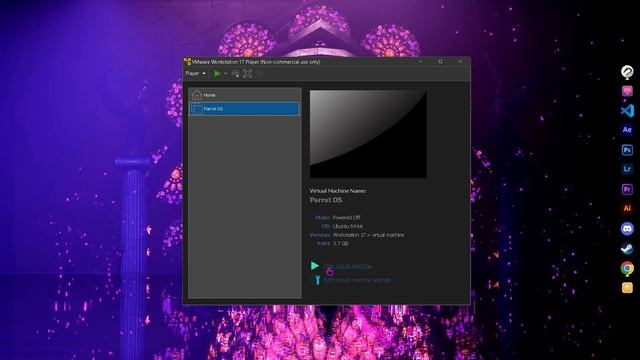Select the Home entry in library list
640x360 pixels.
(244, 95)
